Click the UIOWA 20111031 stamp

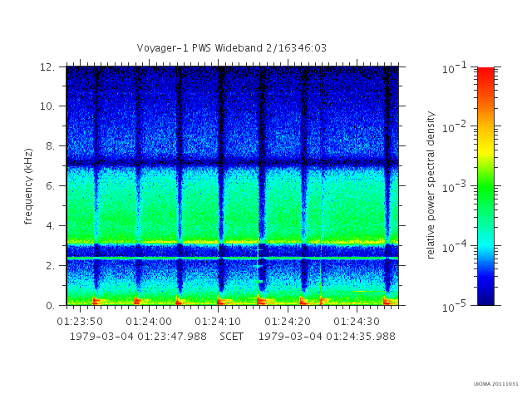pos(495,384)
